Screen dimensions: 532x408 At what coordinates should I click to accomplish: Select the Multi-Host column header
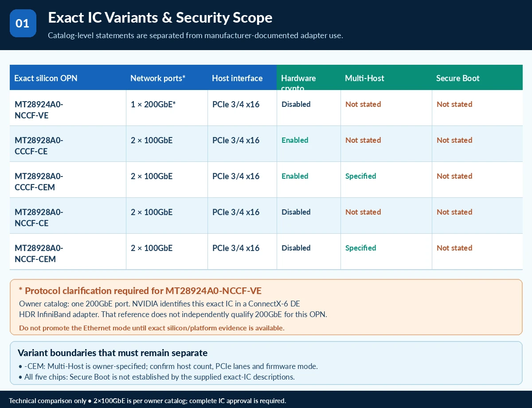tap(386, 78)
